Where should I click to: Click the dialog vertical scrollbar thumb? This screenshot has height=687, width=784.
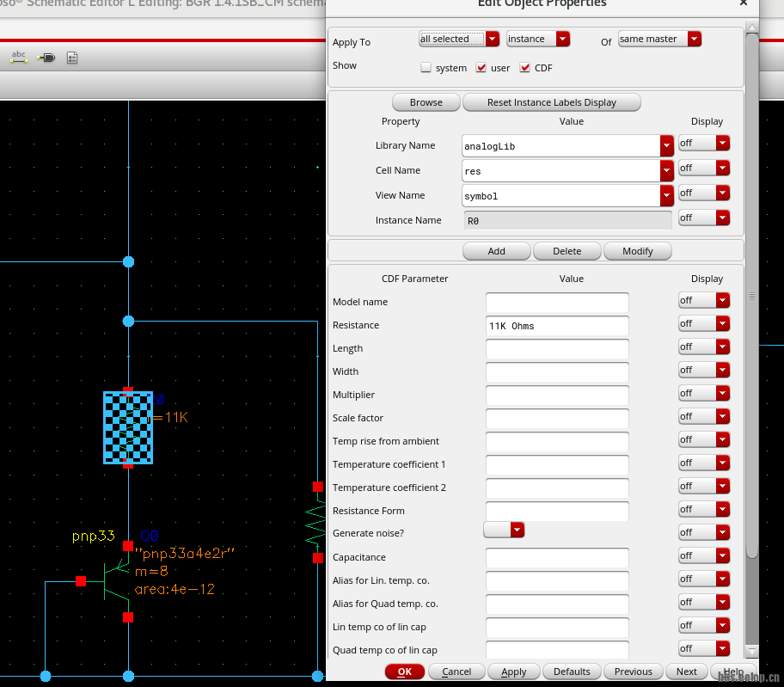751,296
